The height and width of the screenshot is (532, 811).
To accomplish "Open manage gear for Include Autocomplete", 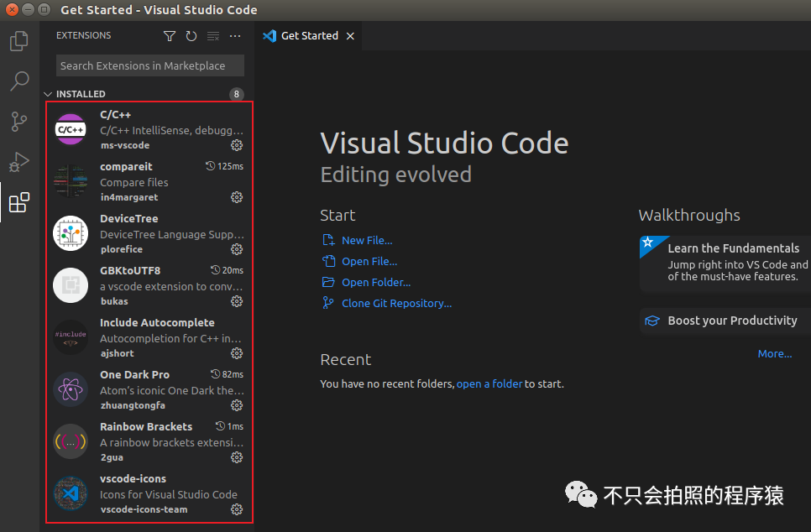I will tap(237, 353).
